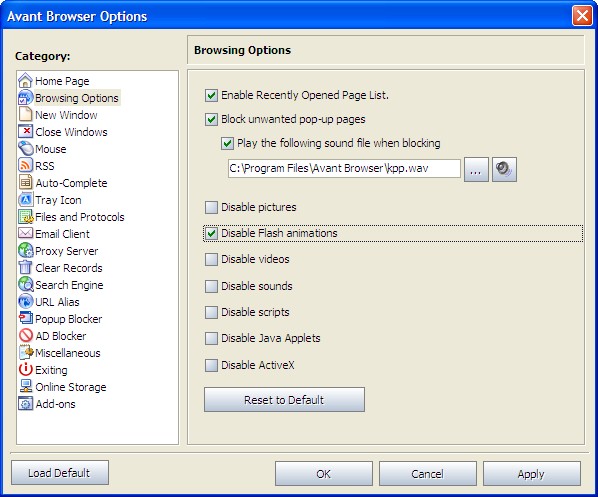Open Search Engine settings
The image size is (598, 497).
69,285
